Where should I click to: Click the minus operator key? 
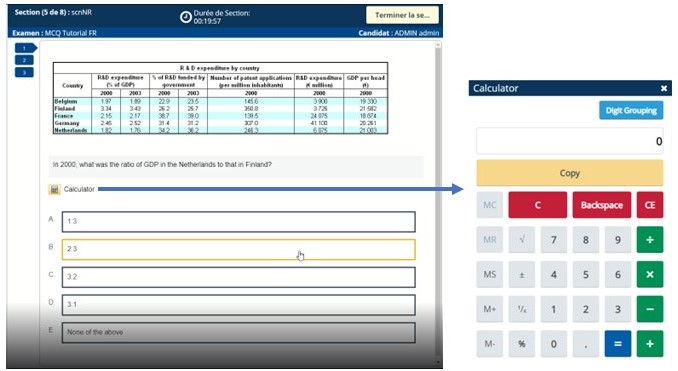649,309
